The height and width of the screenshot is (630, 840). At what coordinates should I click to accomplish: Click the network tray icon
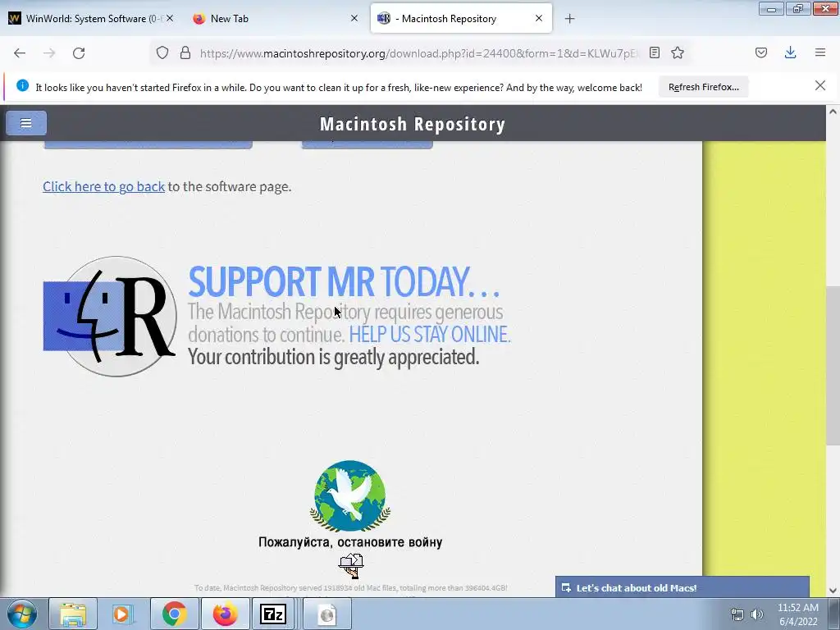click(x=737, y=614)
